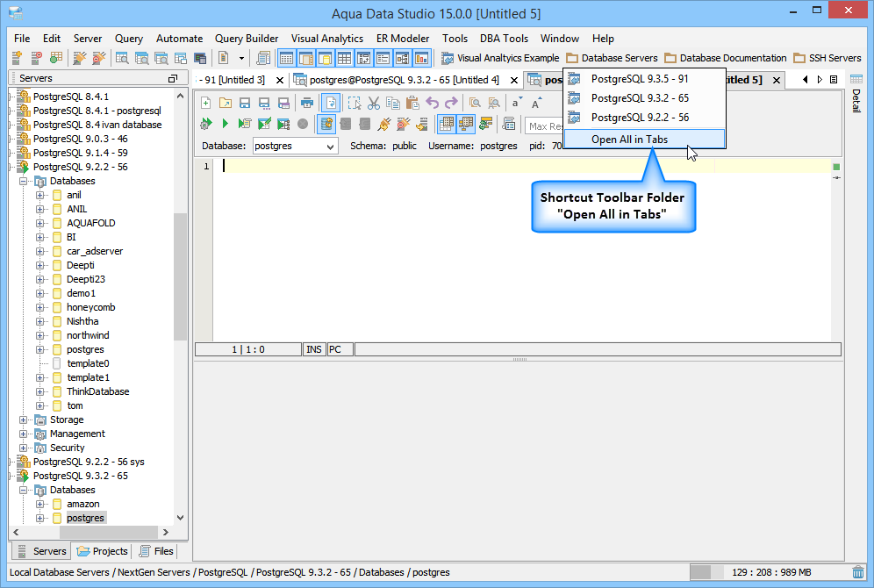Click the Visual Analytics Example shortcut
The width and height of the screenshot is (874, 588).
[x=500, y=58]
